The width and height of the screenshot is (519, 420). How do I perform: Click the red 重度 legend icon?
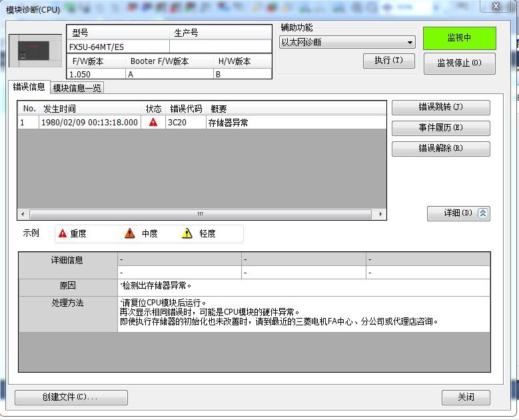[63, 233]
